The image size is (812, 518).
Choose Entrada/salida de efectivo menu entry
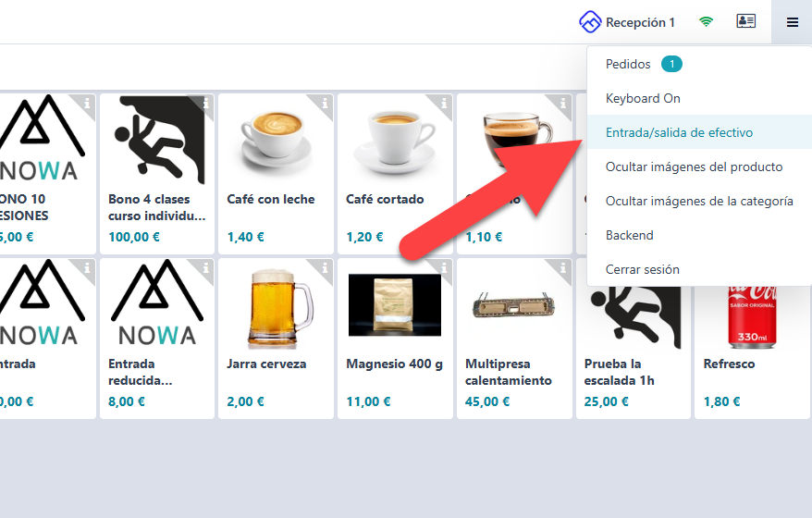point(679,132)
